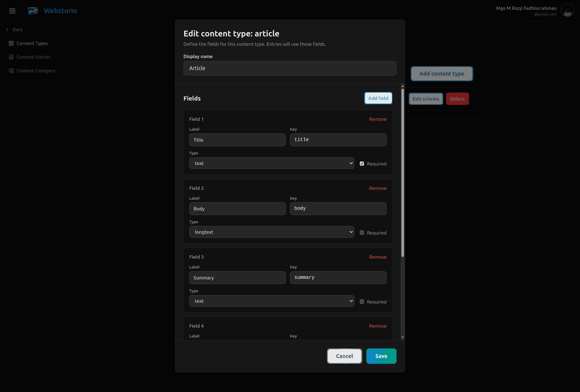Click the scrollbar up arrow
Viewport: 580px width, 392px height.
(x=403, y=86)
